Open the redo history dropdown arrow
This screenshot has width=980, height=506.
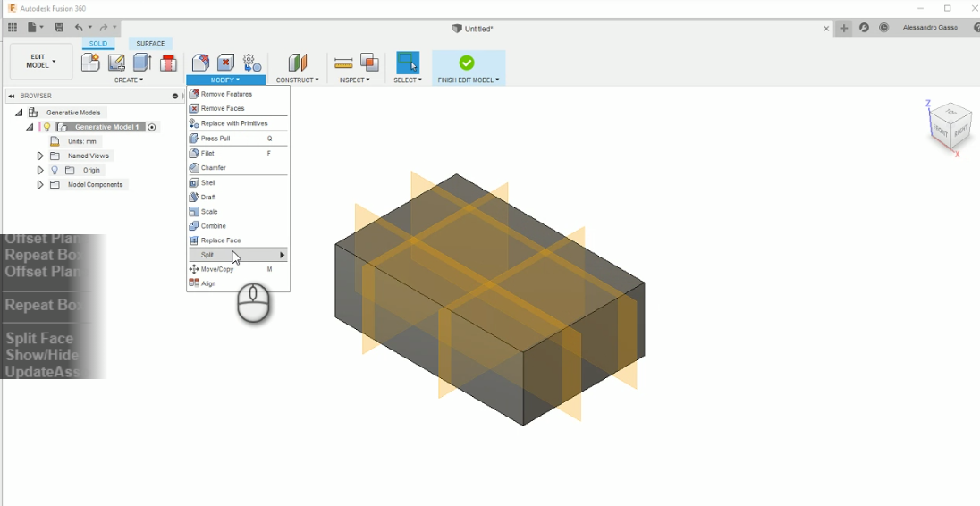tap(114, 28)
